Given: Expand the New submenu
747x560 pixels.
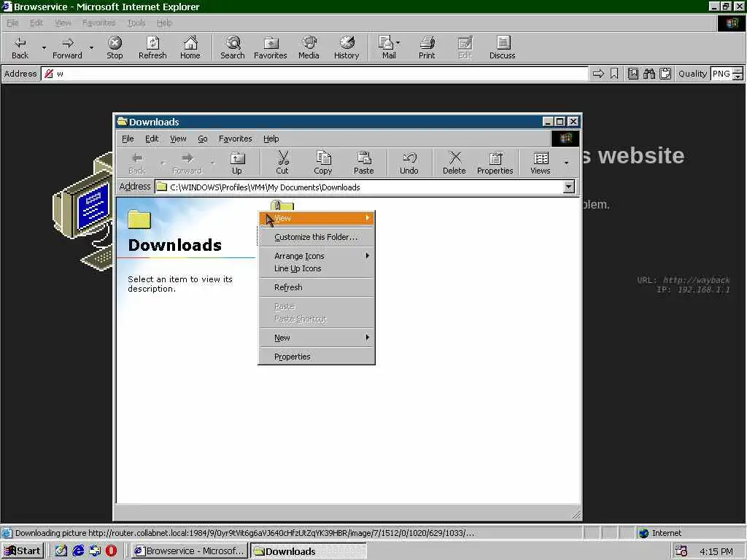Looking at the screenshot, I should (317, 338).
